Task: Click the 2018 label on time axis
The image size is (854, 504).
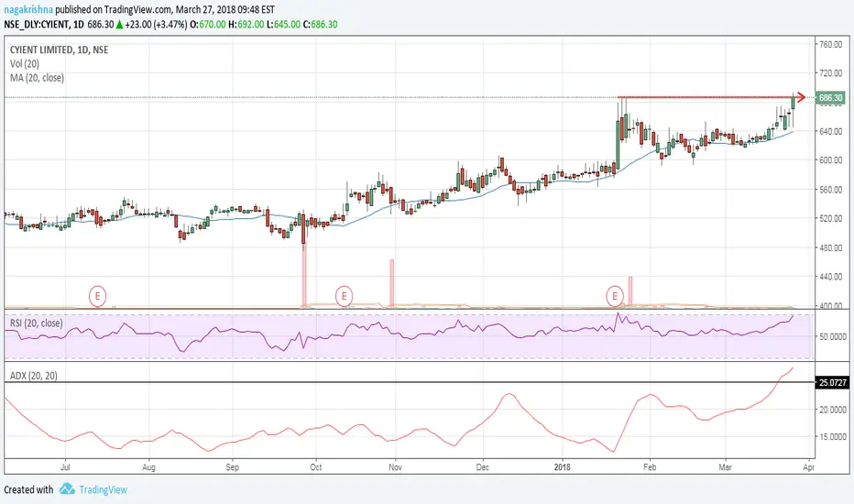Action: pos(562,467)
